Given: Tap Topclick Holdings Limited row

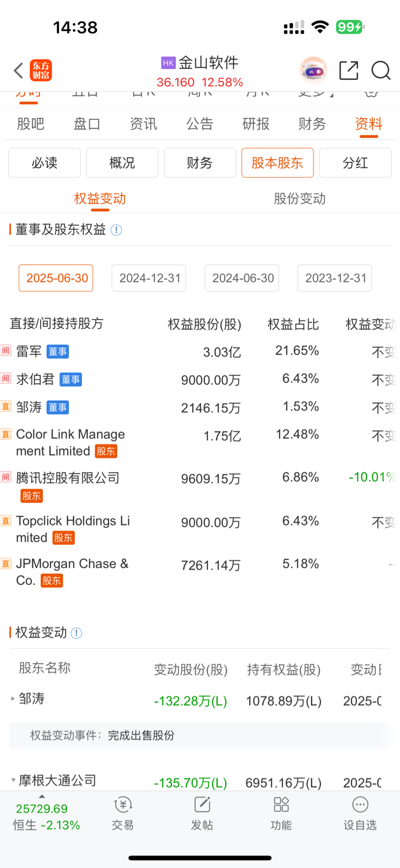Looking at the screenshot, I should (x=200, y=529).
